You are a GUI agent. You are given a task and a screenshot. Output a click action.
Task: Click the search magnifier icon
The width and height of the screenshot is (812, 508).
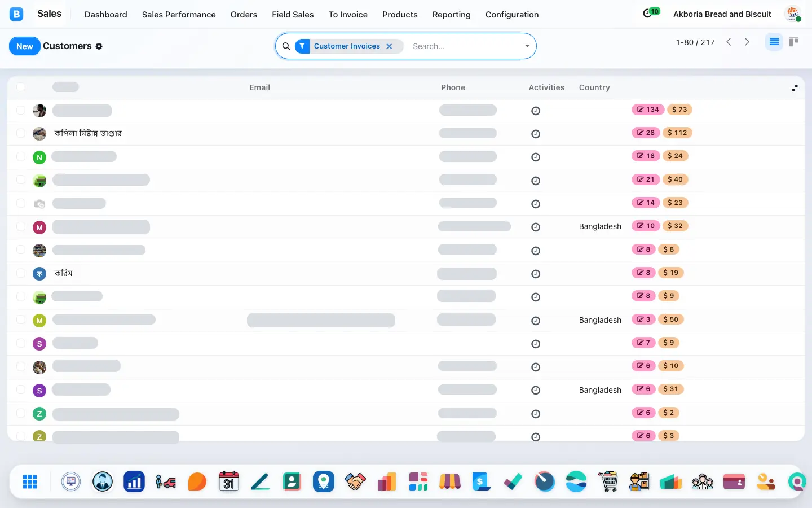[286, 46]
